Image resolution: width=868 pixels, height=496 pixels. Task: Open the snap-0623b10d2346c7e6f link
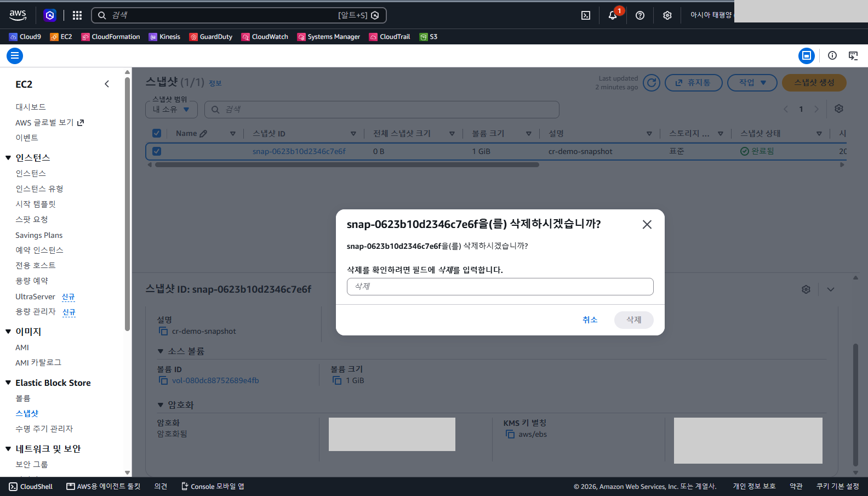[x=299, y=151]
